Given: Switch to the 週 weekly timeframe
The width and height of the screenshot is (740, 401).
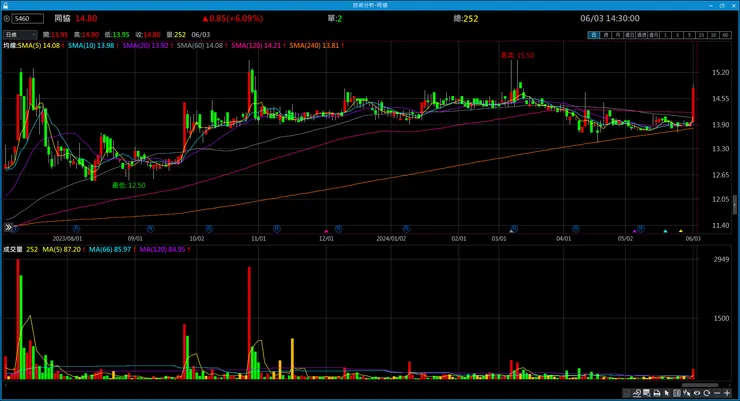Looking at the screenshot, I should pos(606,35).
